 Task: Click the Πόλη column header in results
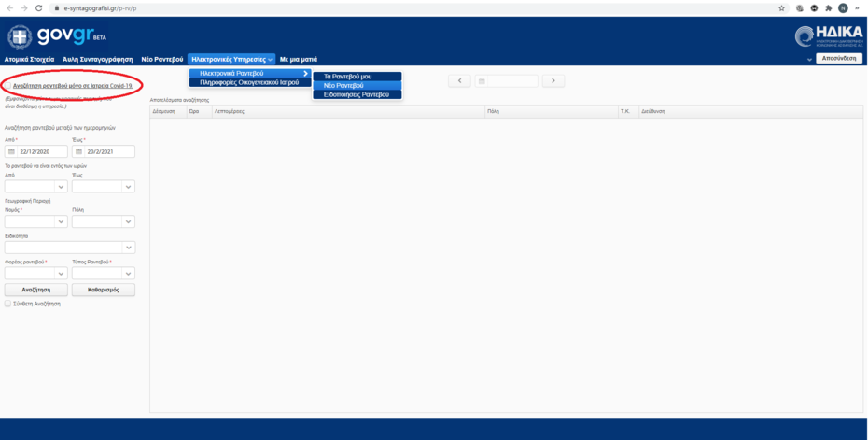552,111
